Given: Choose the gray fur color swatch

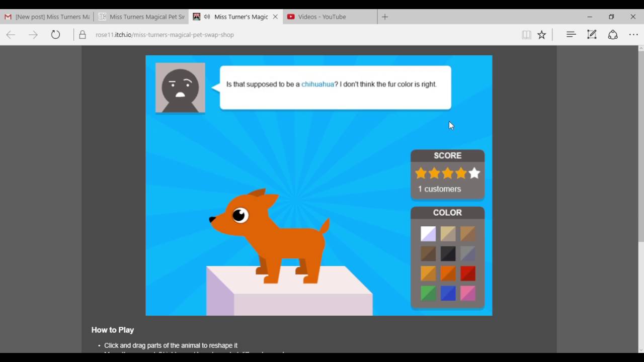Looking at the screenshot, I should point(467,253).
